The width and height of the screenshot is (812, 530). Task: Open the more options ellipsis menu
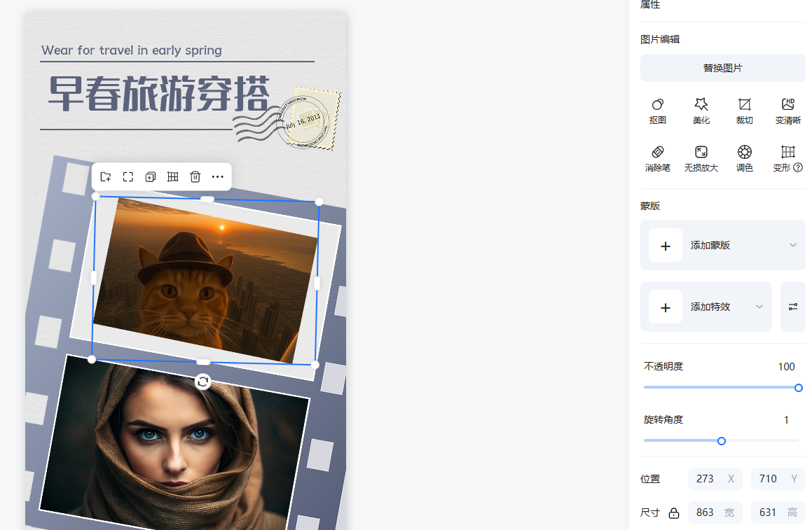coord(217,177)
